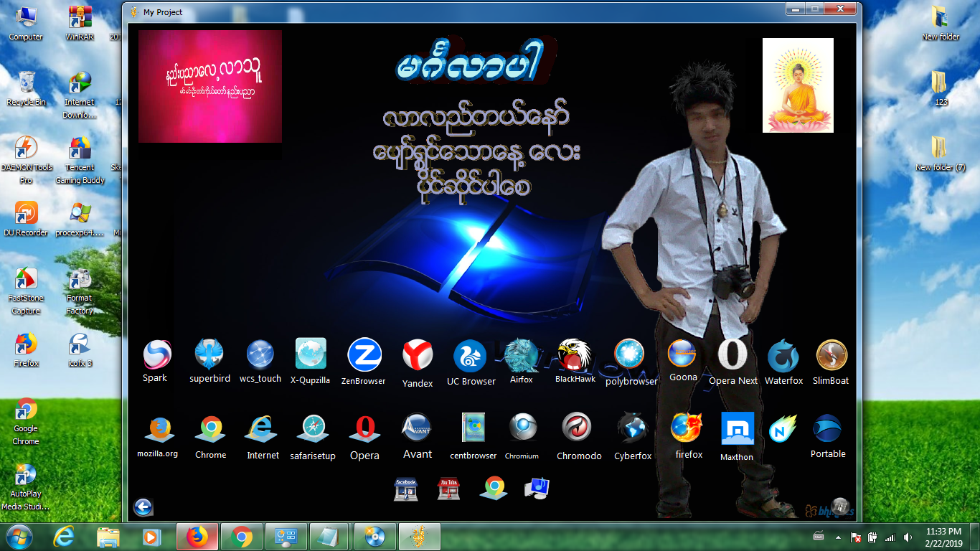The image size is (980, 551).
Task: Switch to Firefox on the taskbar
Action: 197,537
